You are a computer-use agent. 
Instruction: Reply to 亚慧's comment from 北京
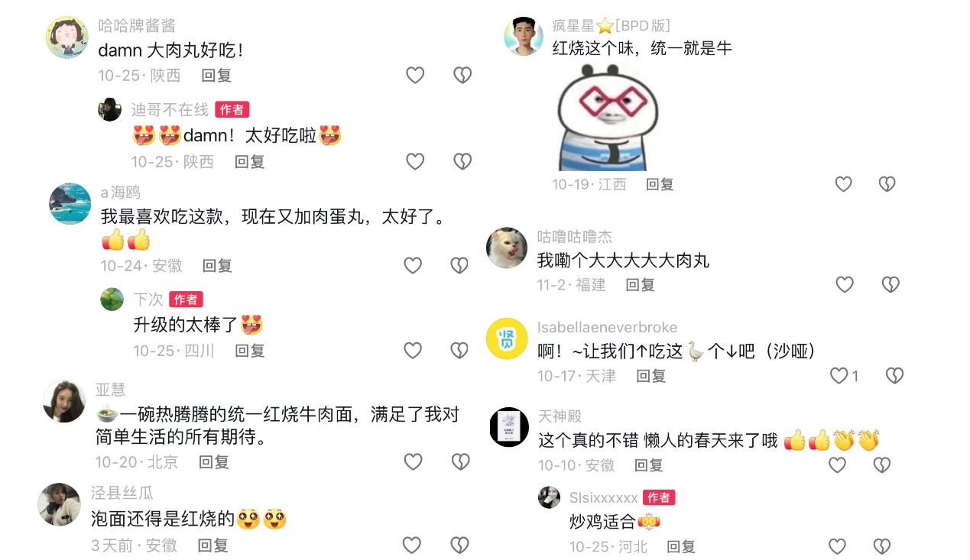tap(214, 462)
